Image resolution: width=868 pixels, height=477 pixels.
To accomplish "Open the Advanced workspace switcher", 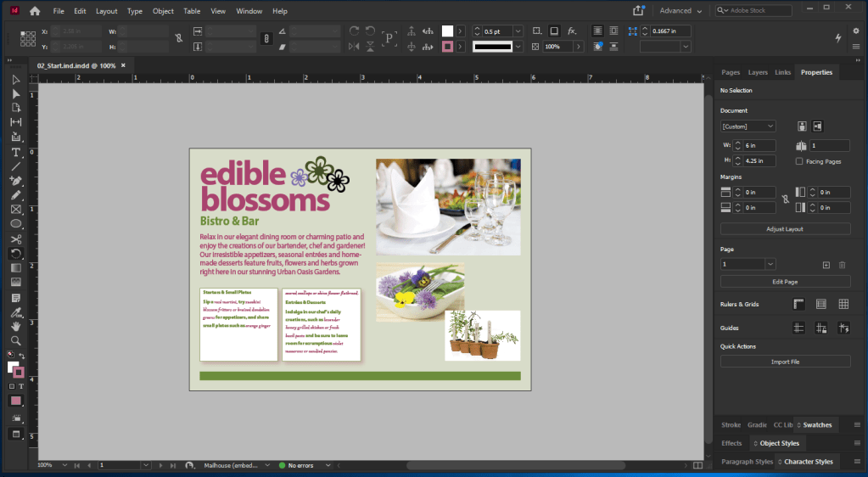I will [x=680, y=11].
